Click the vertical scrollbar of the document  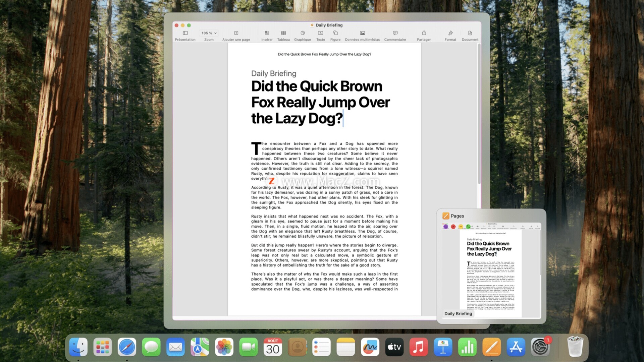[x=479, y=114]
